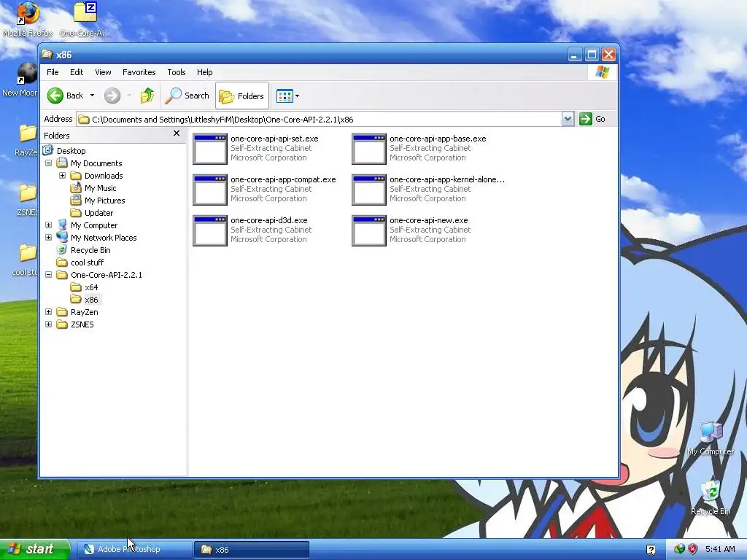Collapse the My Documents tree node
The image size is (747, 560).
pos(49,163)
